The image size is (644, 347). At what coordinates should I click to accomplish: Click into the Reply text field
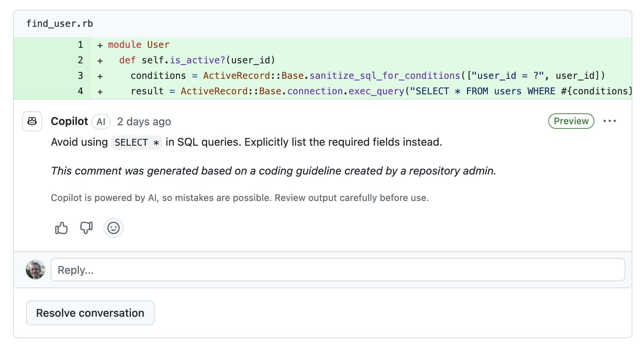click(x=338, y=270)
